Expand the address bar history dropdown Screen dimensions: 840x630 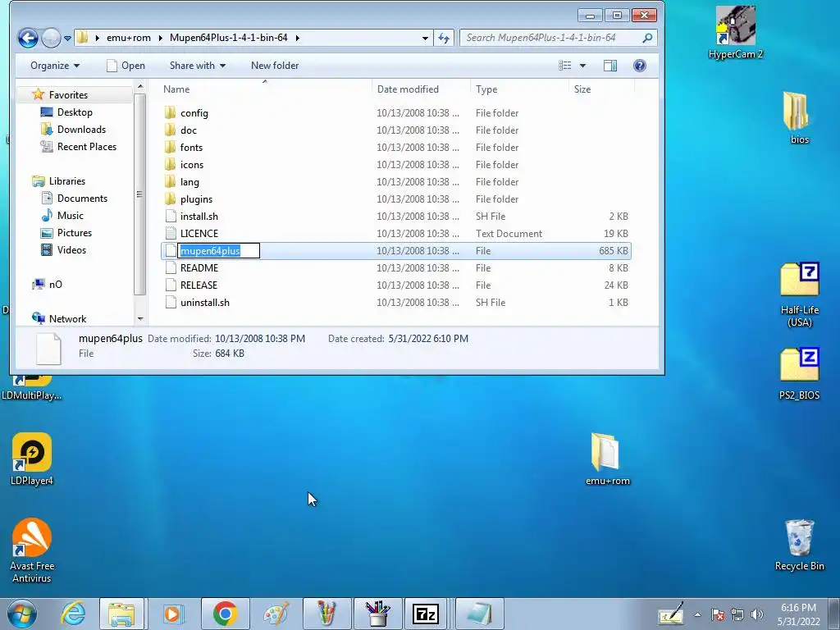(425, 38)
